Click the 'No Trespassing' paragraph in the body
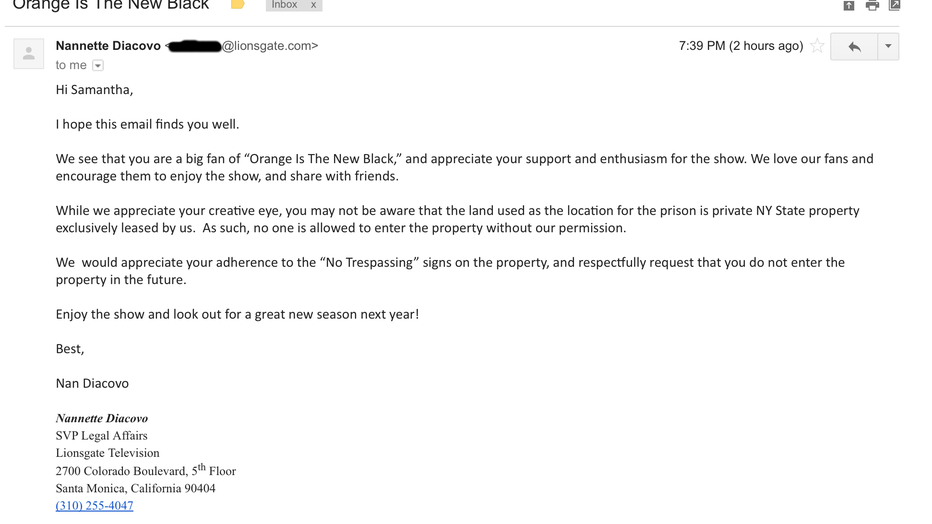 pos(450,271)
